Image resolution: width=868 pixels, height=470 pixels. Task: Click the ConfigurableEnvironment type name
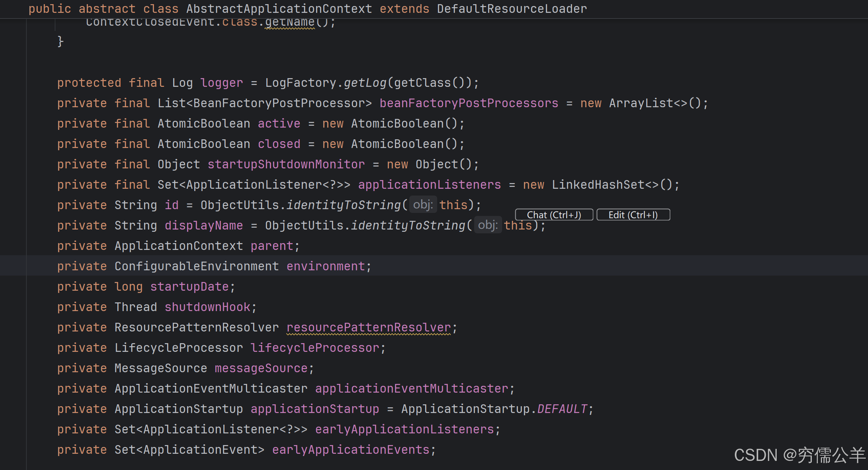pos(197,266)
